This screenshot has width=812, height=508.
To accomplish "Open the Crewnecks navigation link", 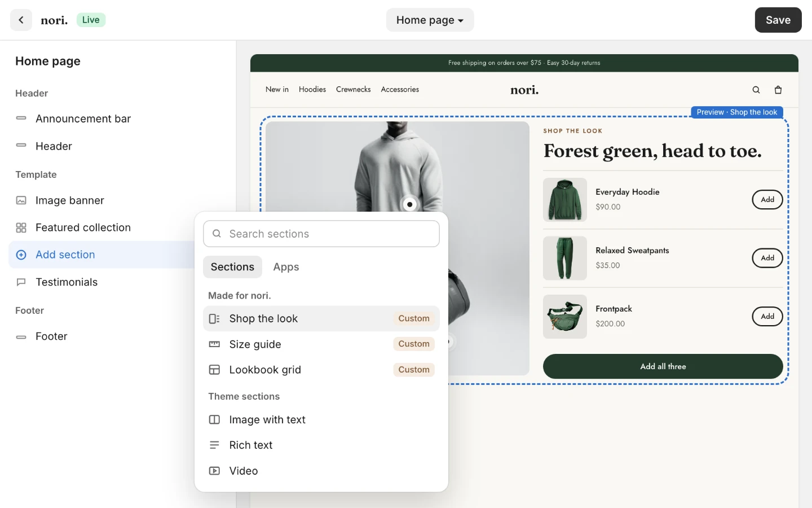I will click(x=354, y=89).
